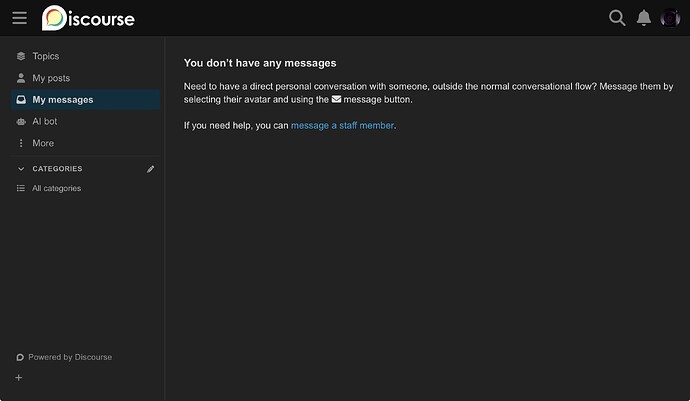The width and height of the screenshot is (690, 401).
Task: Click the My posts person icon
Action: click(21, 78)
